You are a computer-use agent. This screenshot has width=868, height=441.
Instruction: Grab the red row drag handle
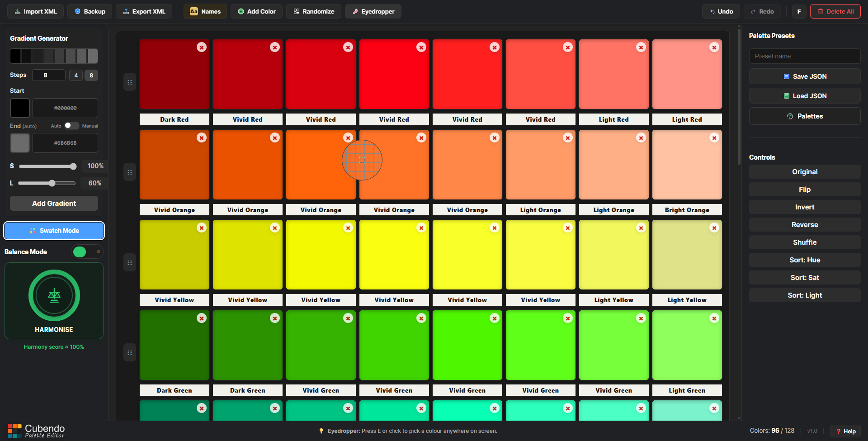coord(130,82)
